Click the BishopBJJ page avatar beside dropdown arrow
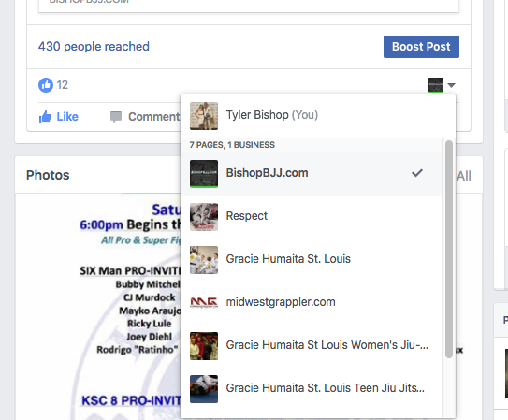This screenshot has height=420, width=508. pos(436,85)
